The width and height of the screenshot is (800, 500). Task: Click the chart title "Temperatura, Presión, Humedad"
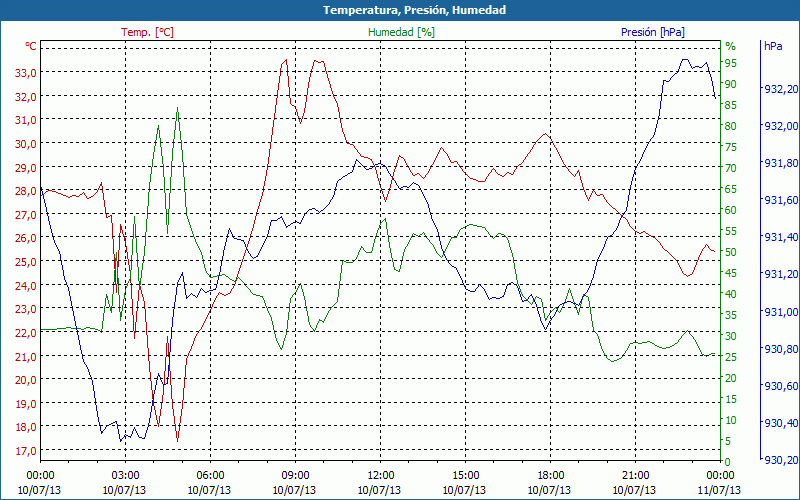414,10
